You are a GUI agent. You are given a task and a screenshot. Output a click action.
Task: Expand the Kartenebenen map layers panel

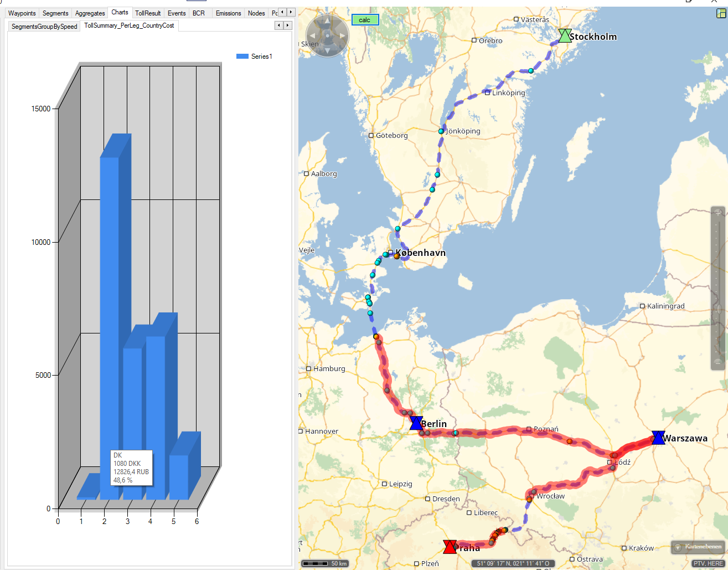pyautogui.click(x=698, y=547)
